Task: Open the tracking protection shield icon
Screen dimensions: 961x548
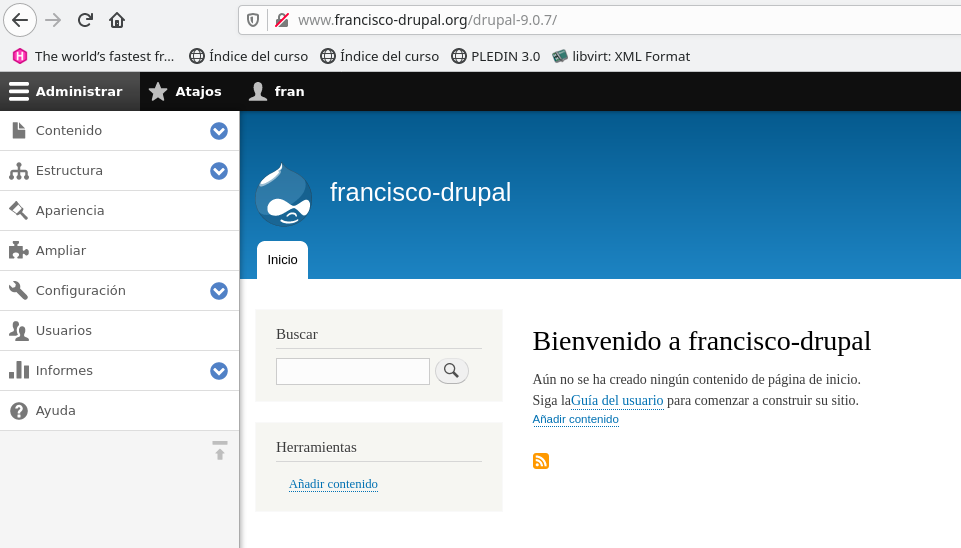Action: pyautogui.click(x=253, y=20)
